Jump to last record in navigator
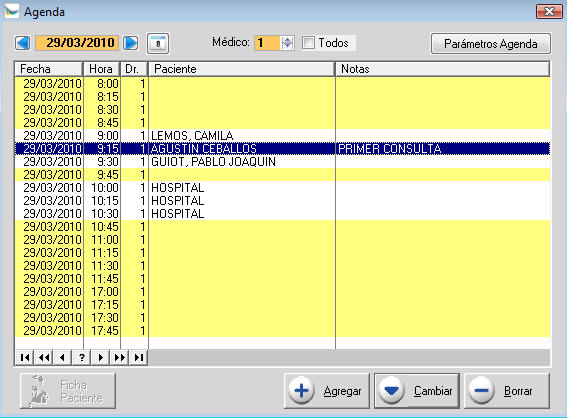Screen dimensions: 567x418 pos(138,358)
